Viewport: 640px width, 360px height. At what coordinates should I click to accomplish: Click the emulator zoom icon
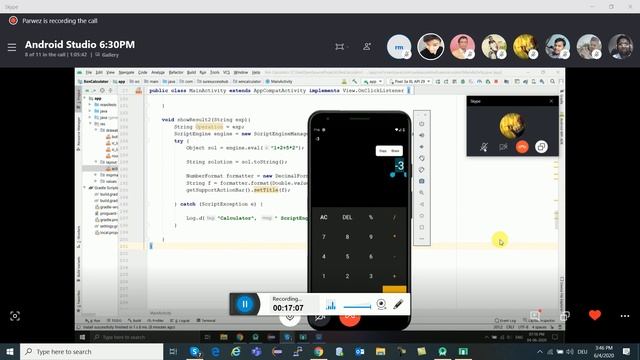tap(422, 192)
